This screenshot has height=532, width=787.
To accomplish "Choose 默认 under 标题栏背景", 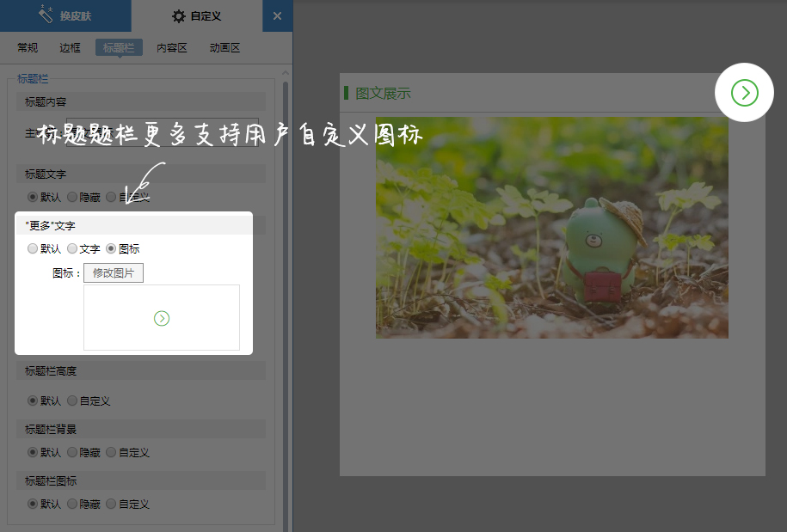I will [x=33, y=452].
